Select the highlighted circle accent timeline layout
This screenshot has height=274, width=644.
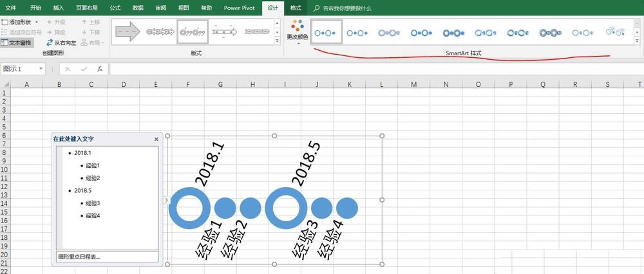(x=193, y=32)
